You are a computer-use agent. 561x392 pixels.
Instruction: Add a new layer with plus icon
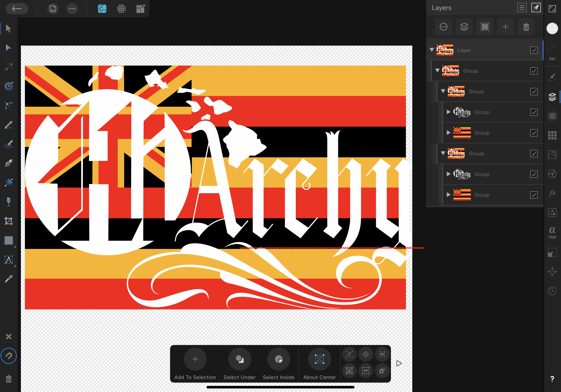click(506, 27)
